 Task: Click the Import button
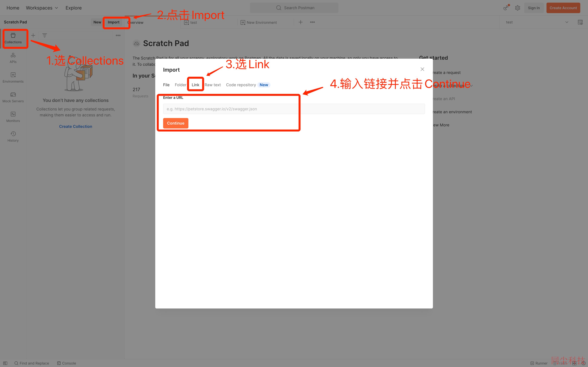coord(113,22)
